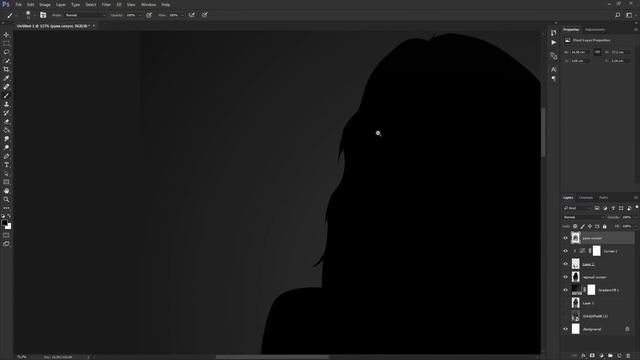
Task: Click the foreground color swatch
Action: click(x=4, y=222)
